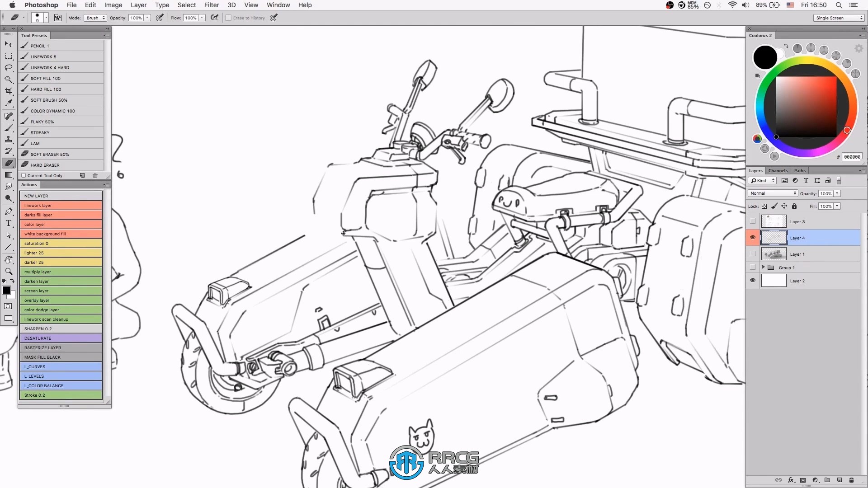The height and width of the screenshot is (488, 868).
Task: Select the Zoom tool in toolbox
Action: (9, 271)
